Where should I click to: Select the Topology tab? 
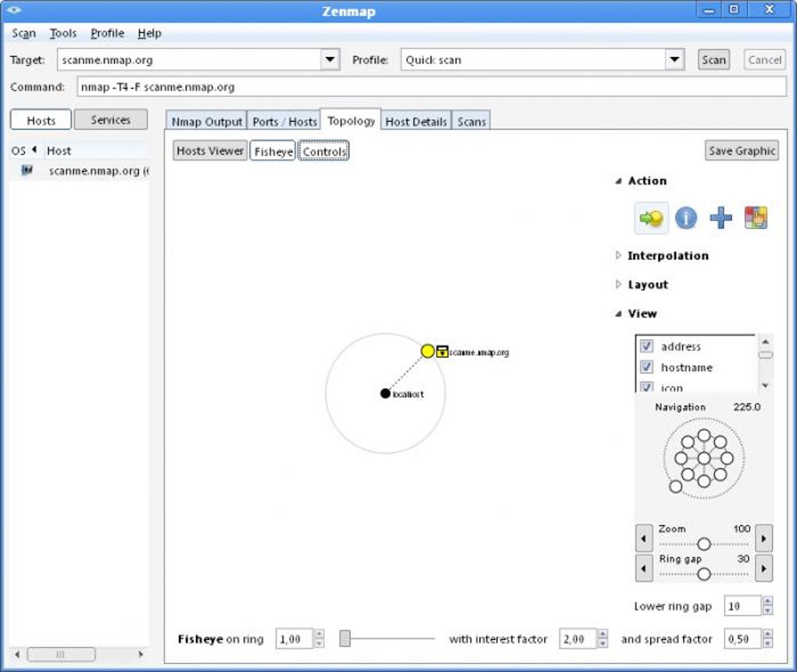click(351, 120)
